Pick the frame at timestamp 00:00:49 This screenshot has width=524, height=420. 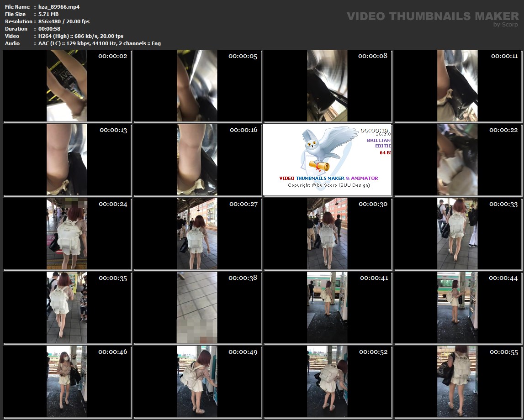click(197, 382)
